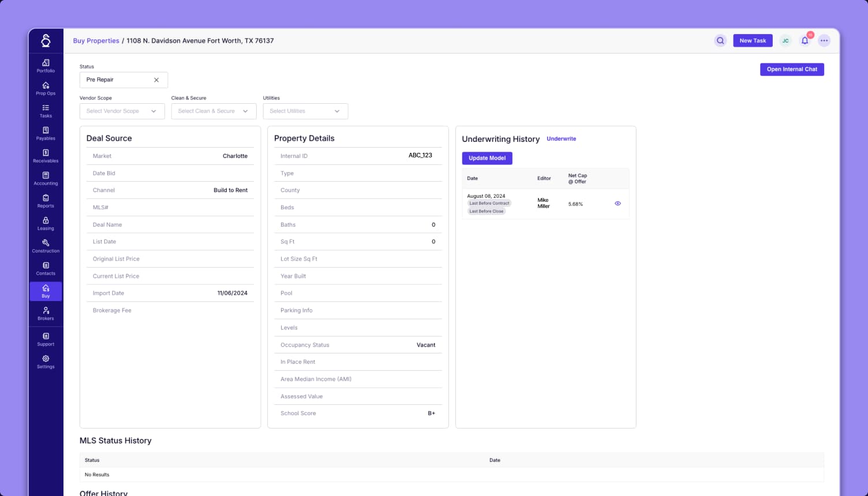Open the Select Vendor Scope dropdown
868x496 pixels.
point(122,111)
